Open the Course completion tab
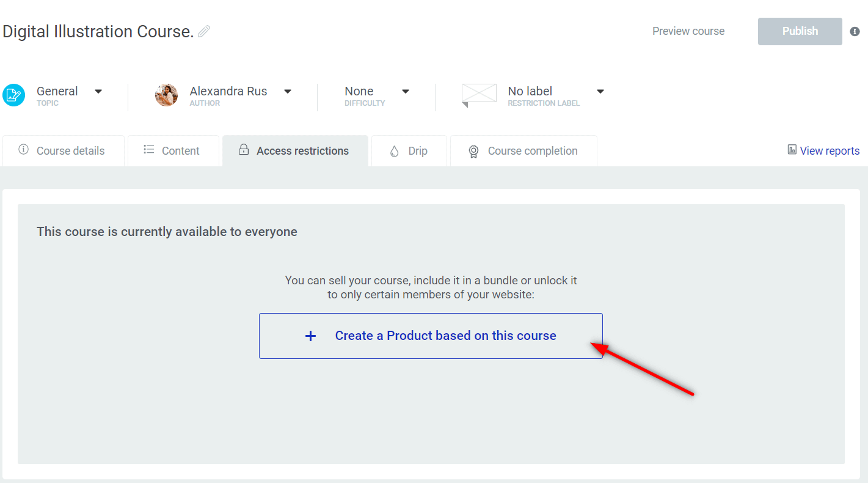Screen dimensions: 868x483 pos(523,151)
